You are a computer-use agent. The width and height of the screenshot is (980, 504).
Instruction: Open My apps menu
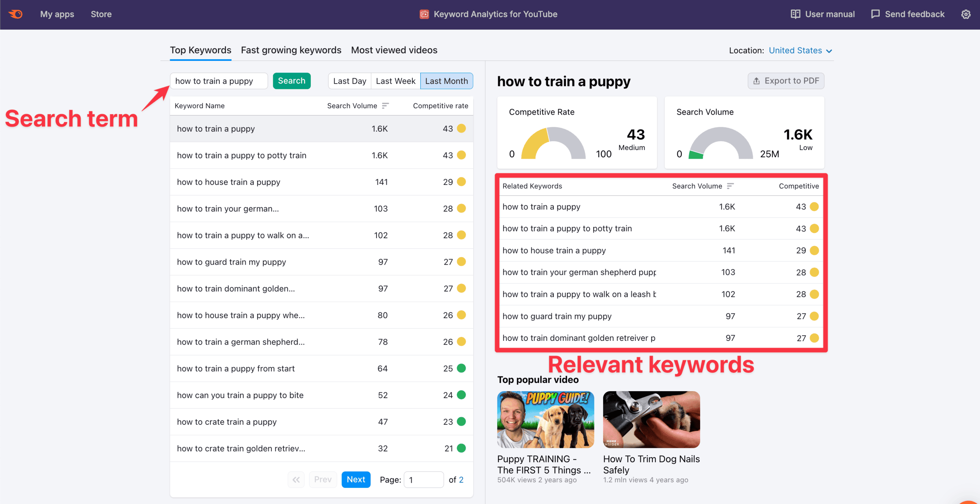(57, 14)
